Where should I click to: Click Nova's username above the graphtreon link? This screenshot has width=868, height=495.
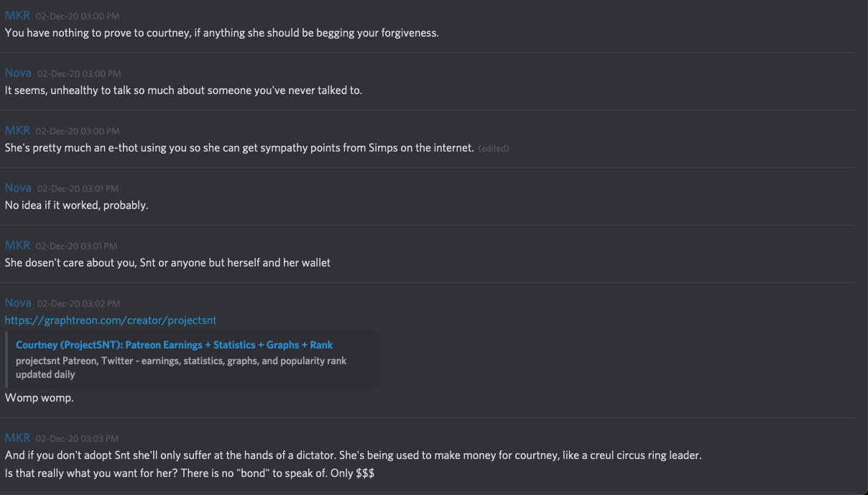pyautogui.click(x=18, y=302)
